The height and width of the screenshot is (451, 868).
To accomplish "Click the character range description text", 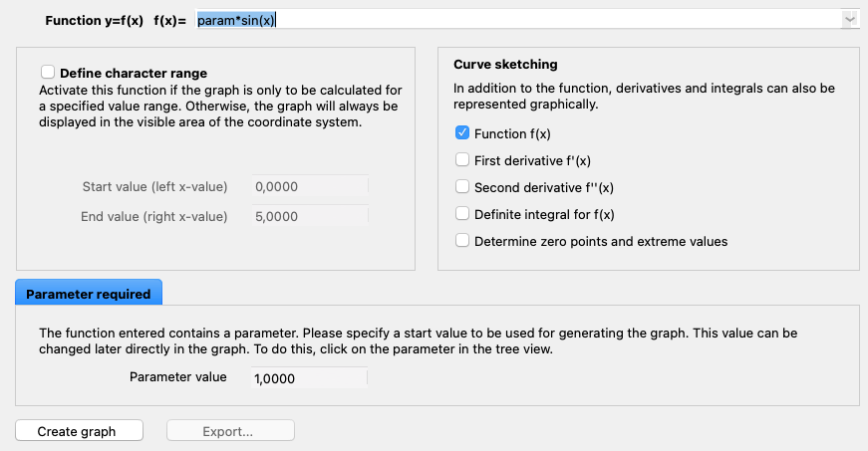I will point(219,106).
